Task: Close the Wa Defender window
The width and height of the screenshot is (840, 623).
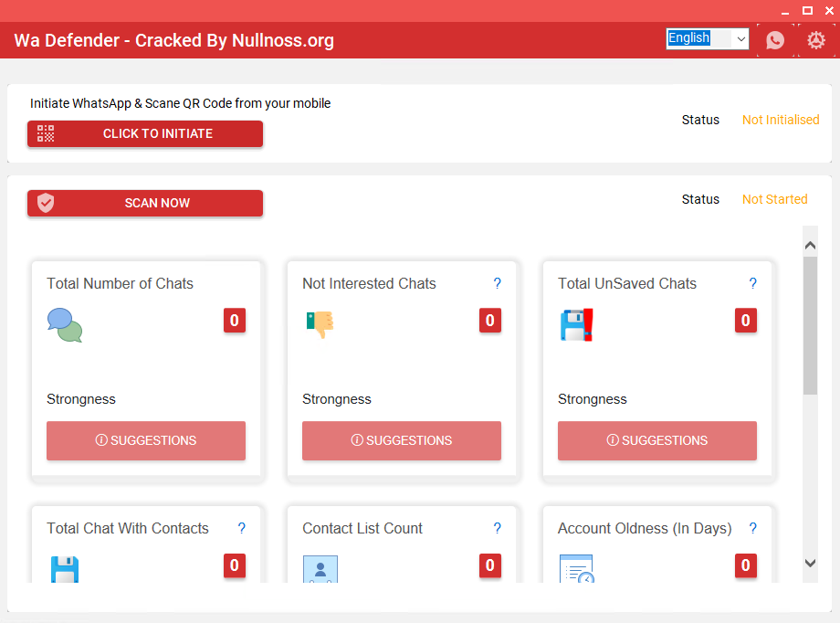Action: click(829, 11)
